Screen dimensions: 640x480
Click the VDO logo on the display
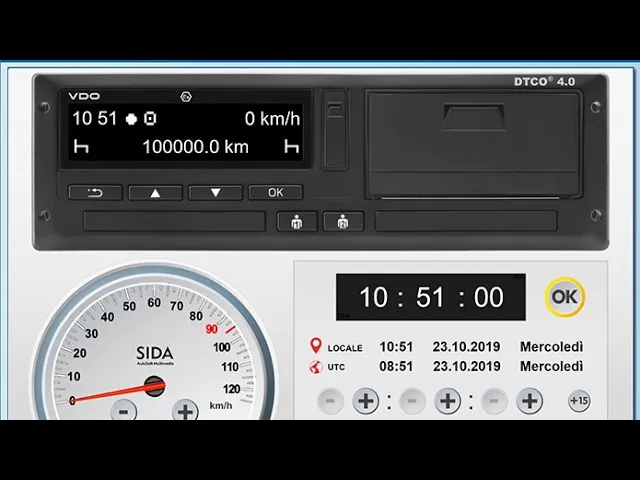click(84, 96)
